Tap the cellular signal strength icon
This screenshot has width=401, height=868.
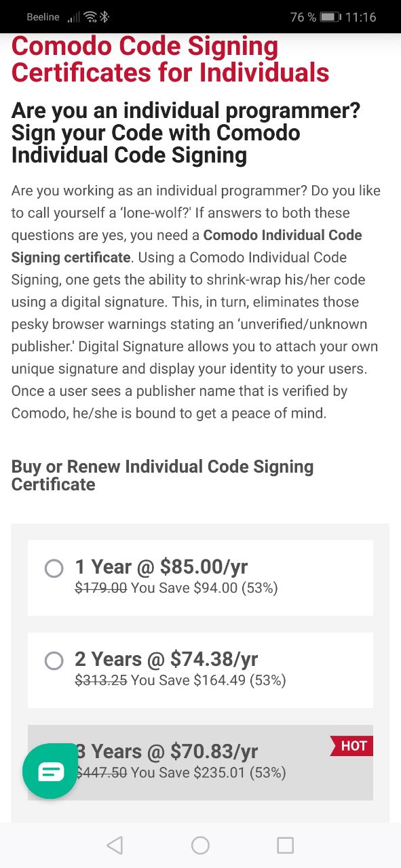74,17
